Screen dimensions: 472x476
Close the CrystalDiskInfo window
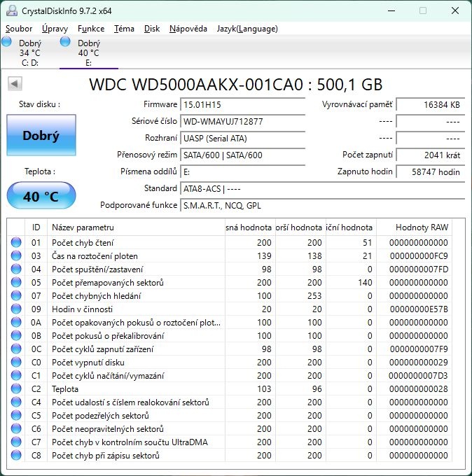(x=454, y=10)
